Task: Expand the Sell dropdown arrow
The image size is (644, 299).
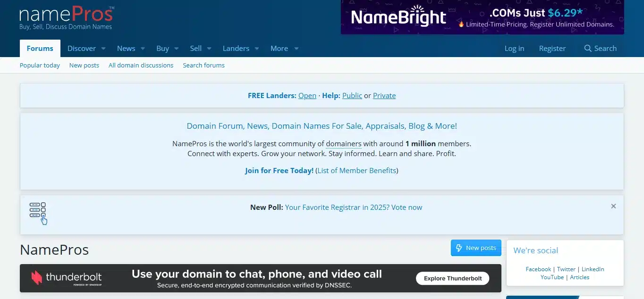Action: (209, 49)
